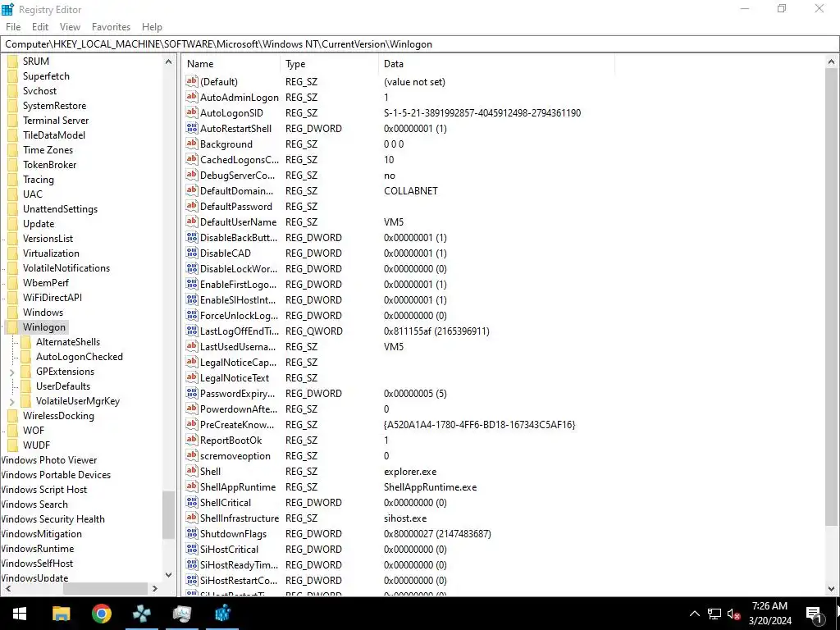Select the WOF key in tree

(33, 430)
